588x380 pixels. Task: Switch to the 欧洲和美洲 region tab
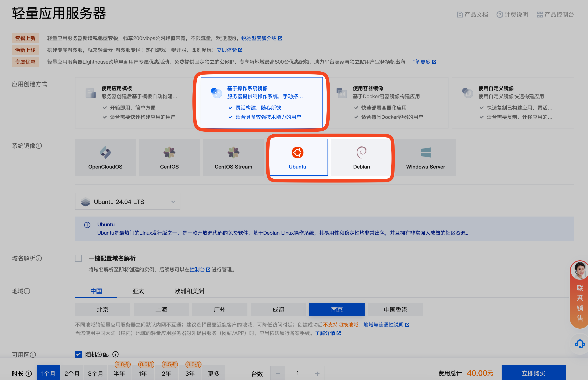189,291
